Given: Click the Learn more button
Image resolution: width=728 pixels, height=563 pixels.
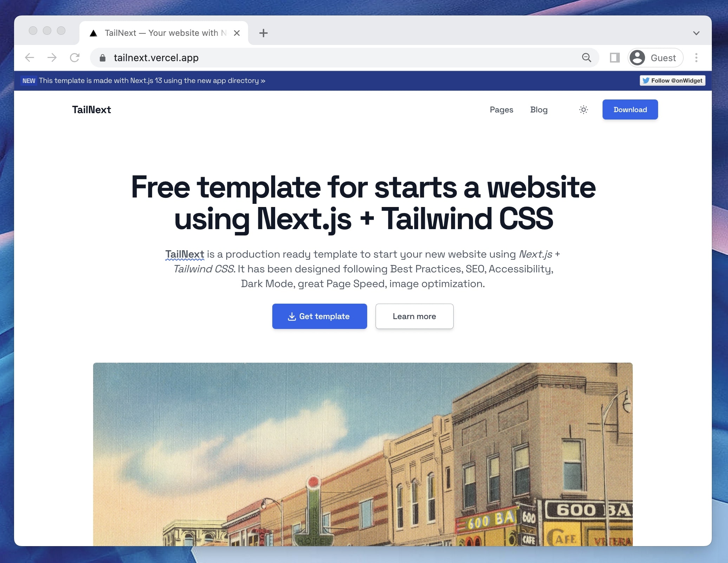Looking at the screenshot, I should coord(414,316).
